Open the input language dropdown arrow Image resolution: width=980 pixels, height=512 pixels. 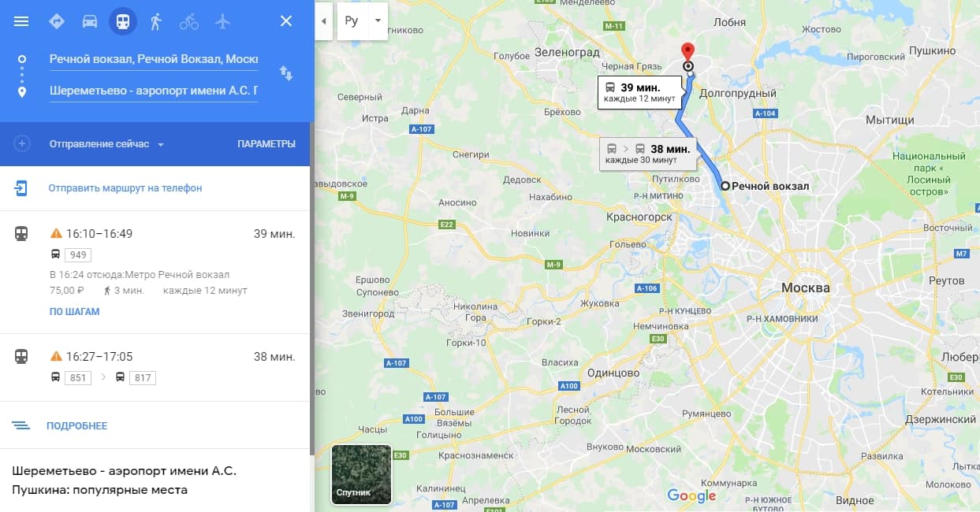[x=378, y=20]
